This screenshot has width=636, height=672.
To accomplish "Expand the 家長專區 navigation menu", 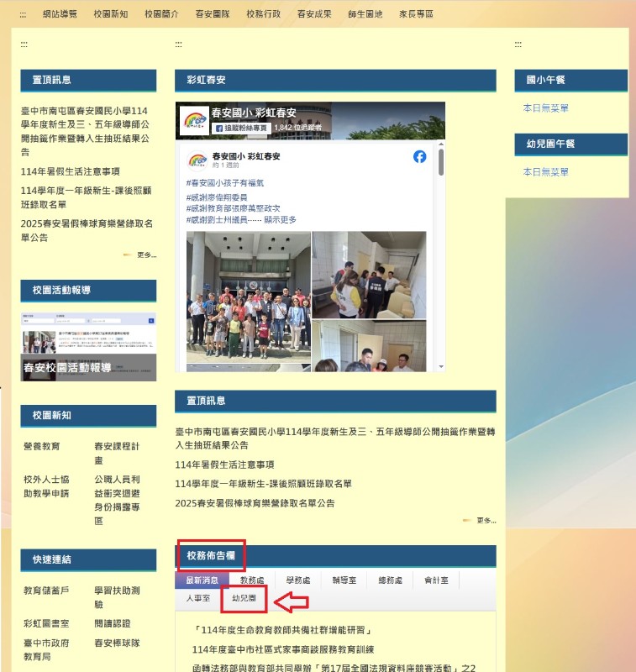I will coord(416,14).
